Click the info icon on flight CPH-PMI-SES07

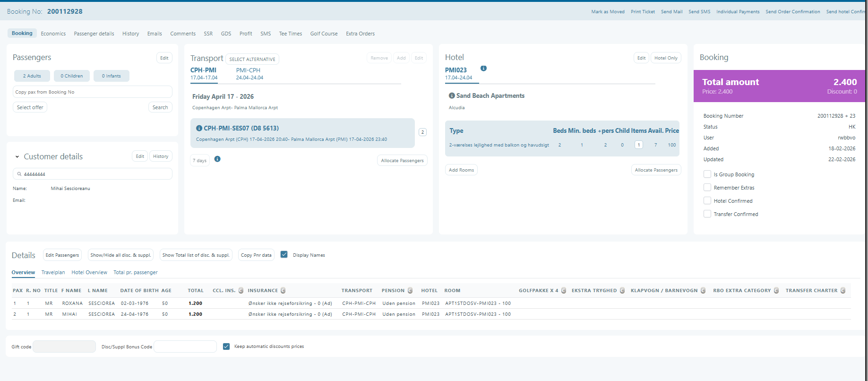point(199,128)
